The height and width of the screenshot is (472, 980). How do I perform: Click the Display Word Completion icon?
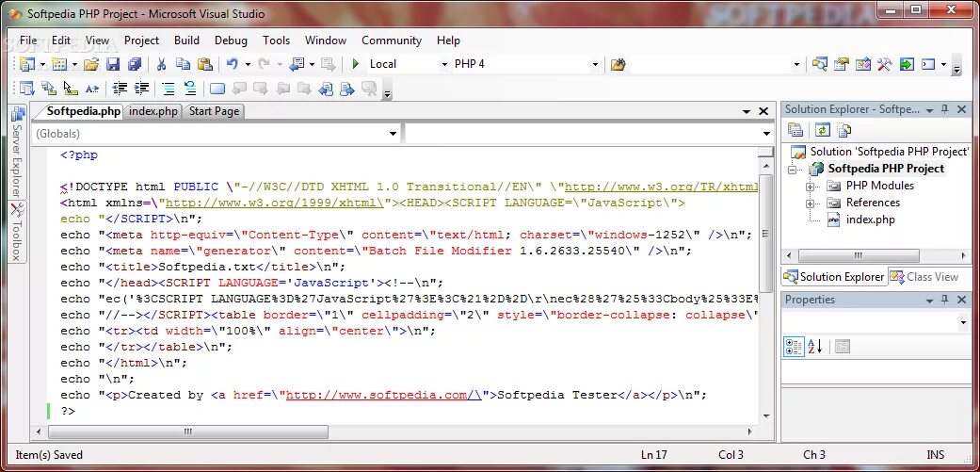(92, 89)
